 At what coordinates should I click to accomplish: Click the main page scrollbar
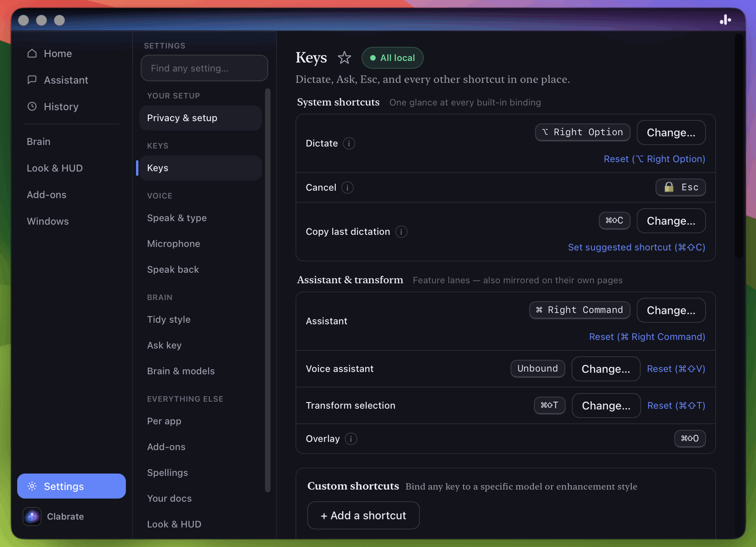[x=738, y=145]
